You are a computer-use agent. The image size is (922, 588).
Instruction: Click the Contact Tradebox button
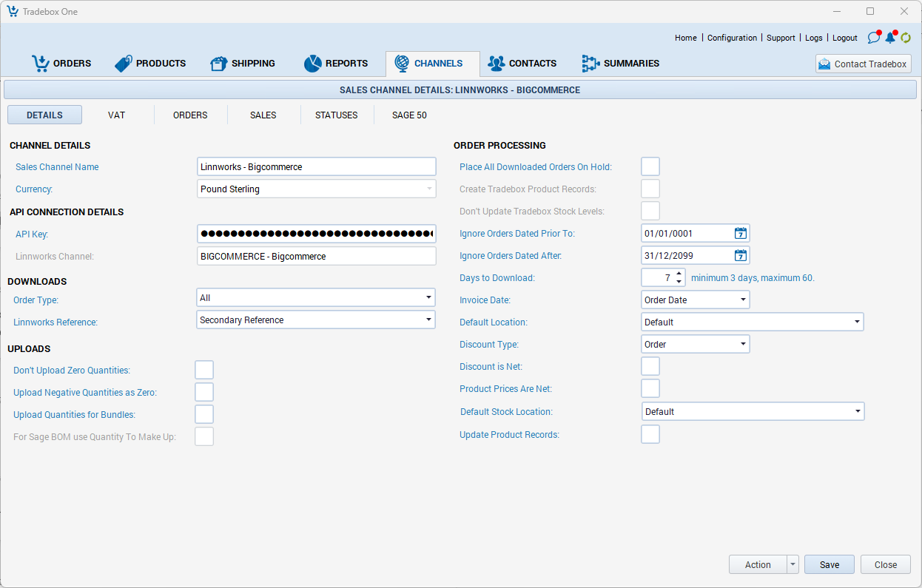863,64
